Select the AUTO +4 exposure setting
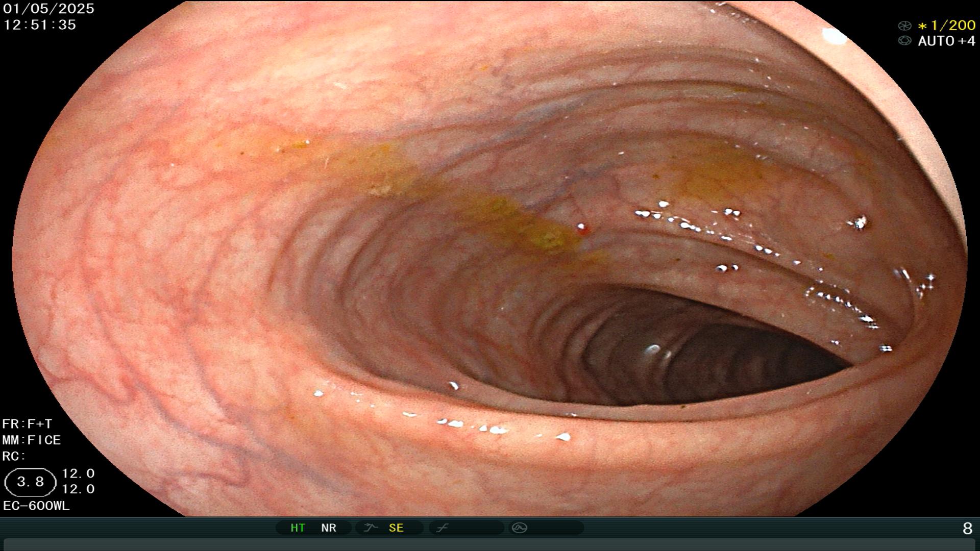The width and height of the screenshot is (980, 551). coord(946,41)
